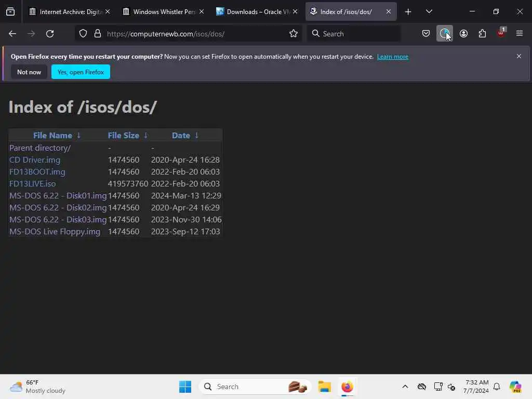Click the sort arrow beside File Size
The image size is (532, 399).
tap(146, 136)
